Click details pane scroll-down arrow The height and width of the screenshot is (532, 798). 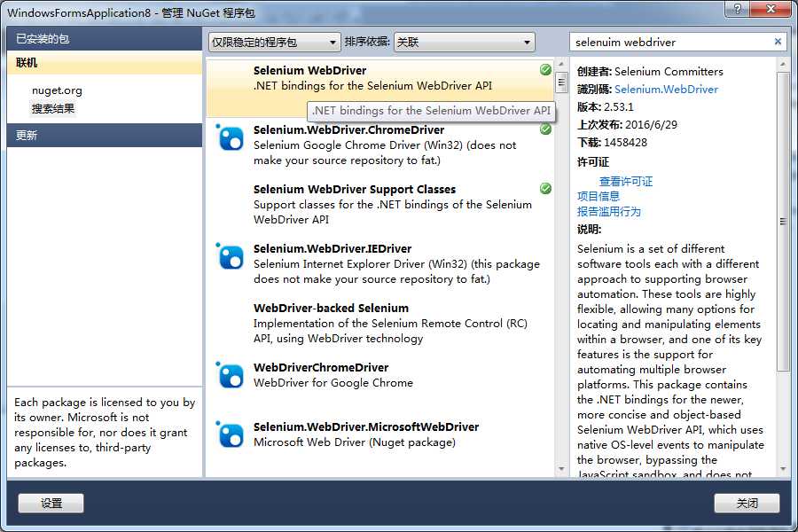pyautogui.click(x=783, y=469)
